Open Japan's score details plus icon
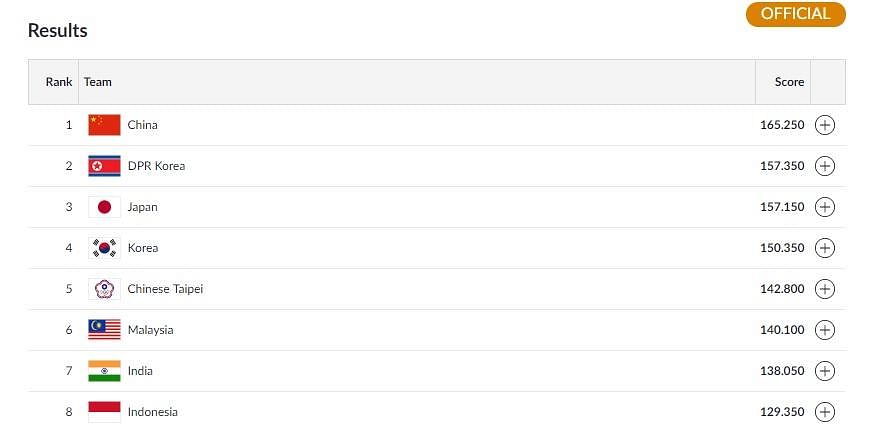The width and height of the screenshot is (871, 445). 825,207
